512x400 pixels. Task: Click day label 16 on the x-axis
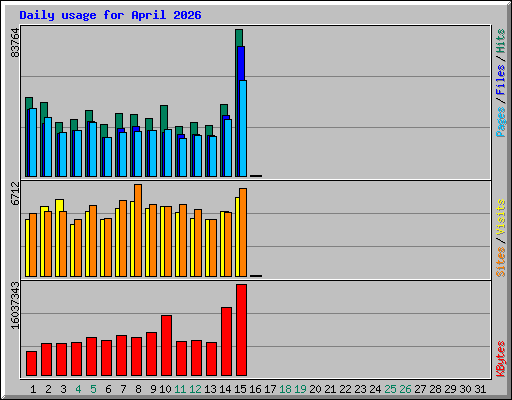pyautogui.click(x=255, y=389)
